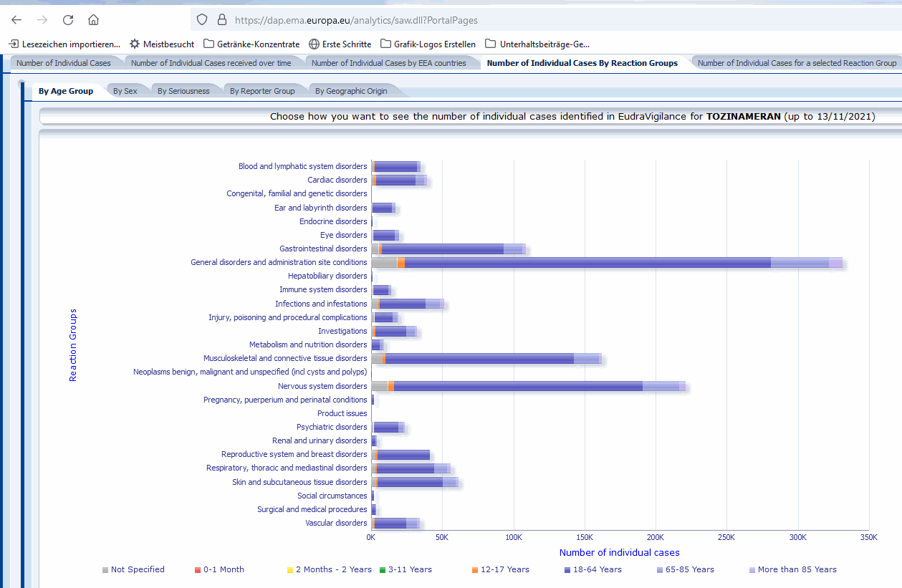This screenshot has width=902, height=588.
Task: Open the Meistbesucht gear bookmark
Action: coord(161,44)
